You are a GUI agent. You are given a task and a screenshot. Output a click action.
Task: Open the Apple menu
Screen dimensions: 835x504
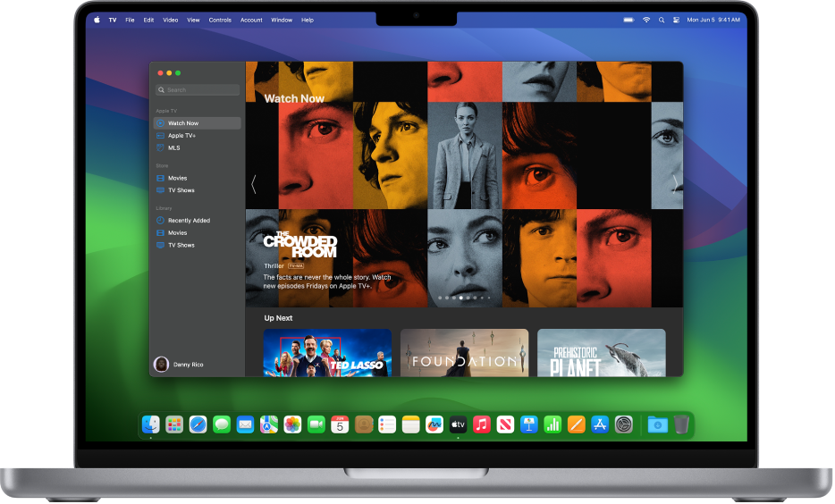(97, 20)
